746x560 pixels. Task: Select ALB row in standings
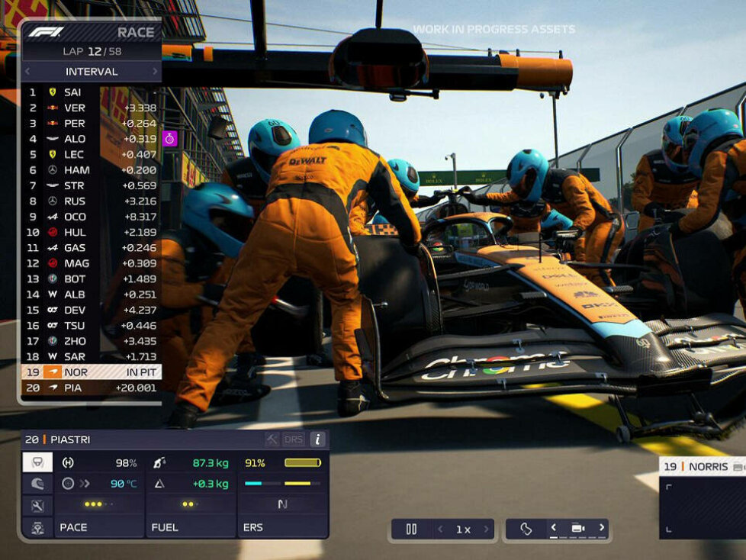92,294
